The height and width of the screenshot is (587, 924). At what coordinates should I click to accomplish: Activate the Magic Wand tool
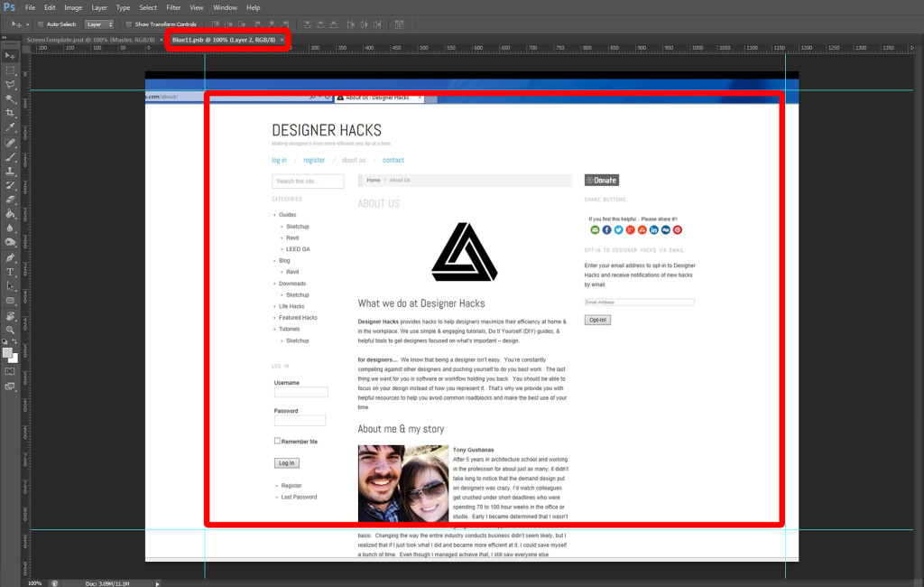tap(10, 98)
